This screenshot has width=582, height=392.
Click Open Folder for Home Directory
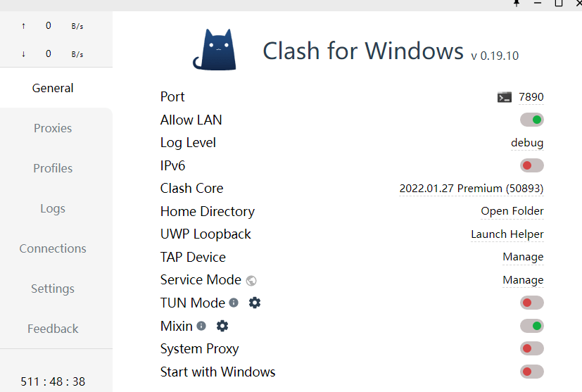tap(512, 211)
